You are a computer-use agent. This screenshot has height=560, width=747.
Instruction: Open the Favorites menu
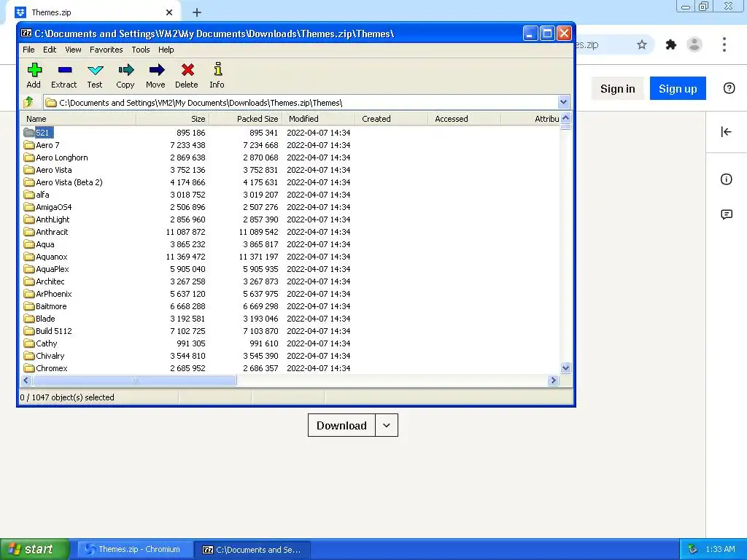pyautogui.click(x=107, y=50)
